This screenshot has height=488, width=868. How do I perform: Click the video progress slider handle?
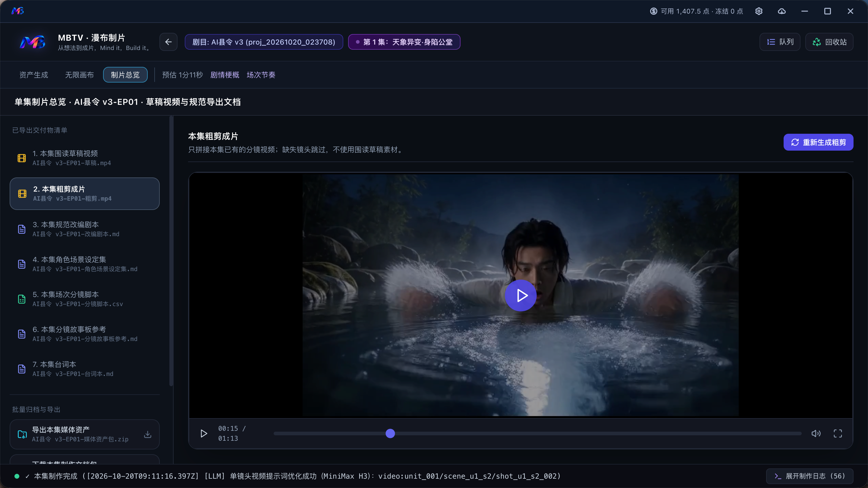point(390,433)
